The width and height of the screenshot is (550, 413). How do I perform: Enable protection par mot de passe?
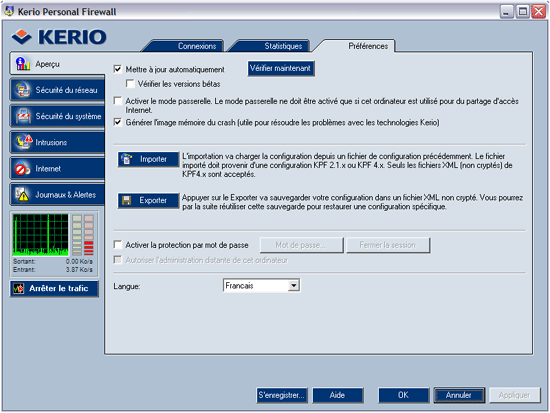tap(118, 245)
